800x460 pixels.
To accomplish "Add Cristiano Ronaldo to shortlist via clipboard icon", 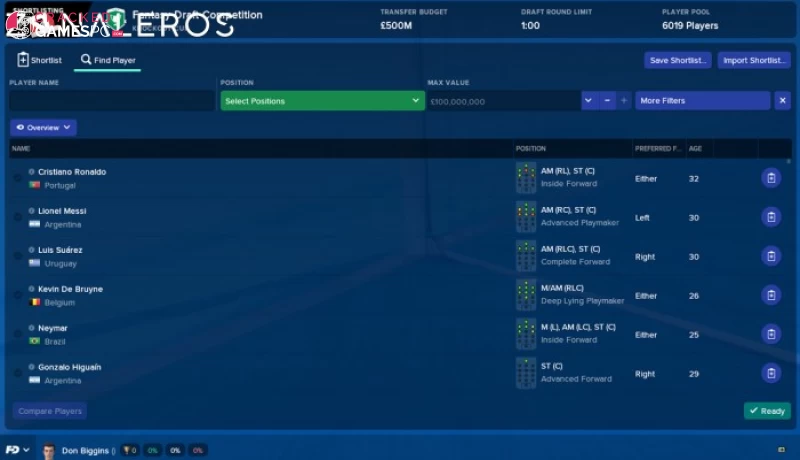I will click(771, 178).
